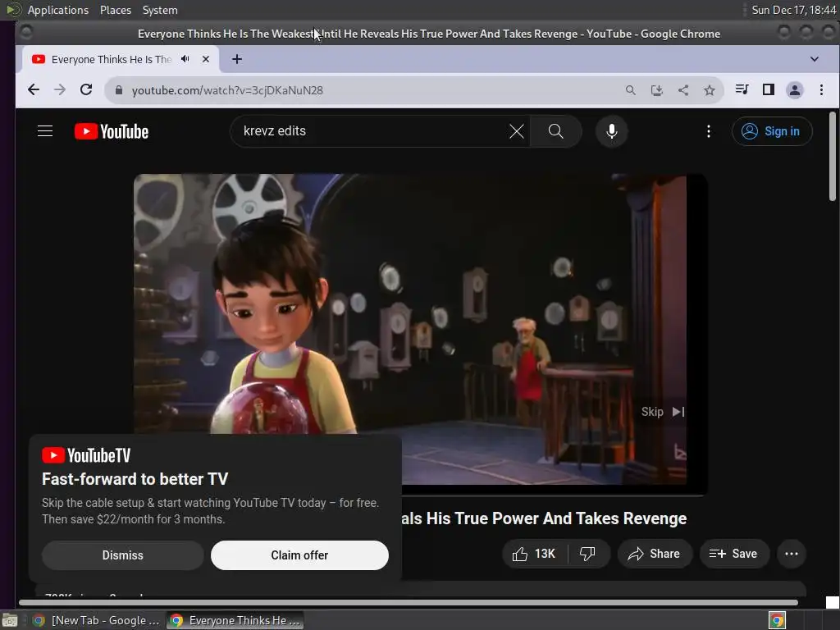This screenshot has height=630, width=840.
Task: Expand the tab search dropdown arrow
Action: (815, 59)
